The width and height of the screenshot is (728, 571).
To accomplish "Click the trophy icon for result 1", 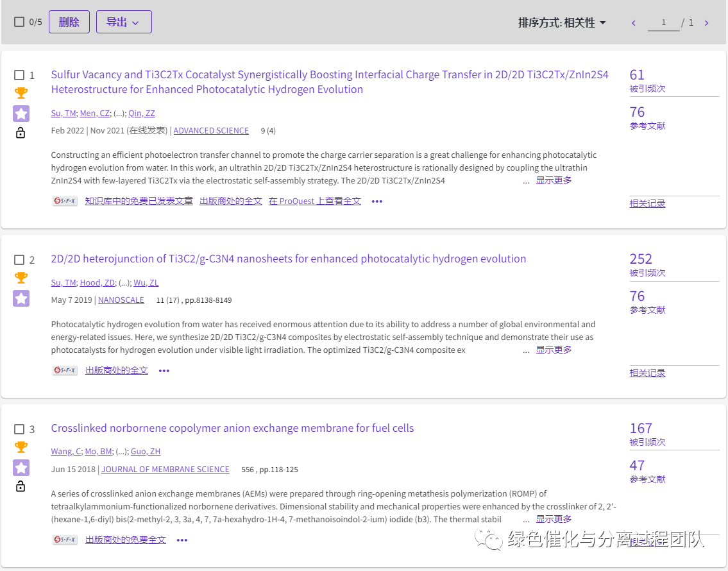I will click(21, 94).
